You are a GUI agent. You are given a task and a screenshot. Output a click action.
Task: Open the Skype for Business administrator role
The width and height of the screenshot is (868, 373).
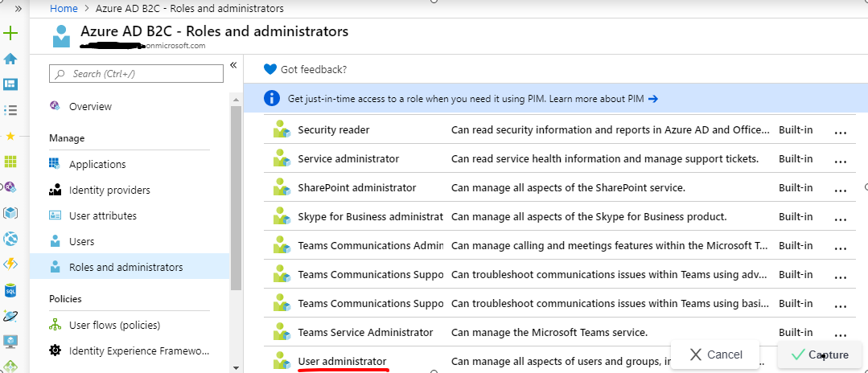pyautogui.click(x=370, y=216)
